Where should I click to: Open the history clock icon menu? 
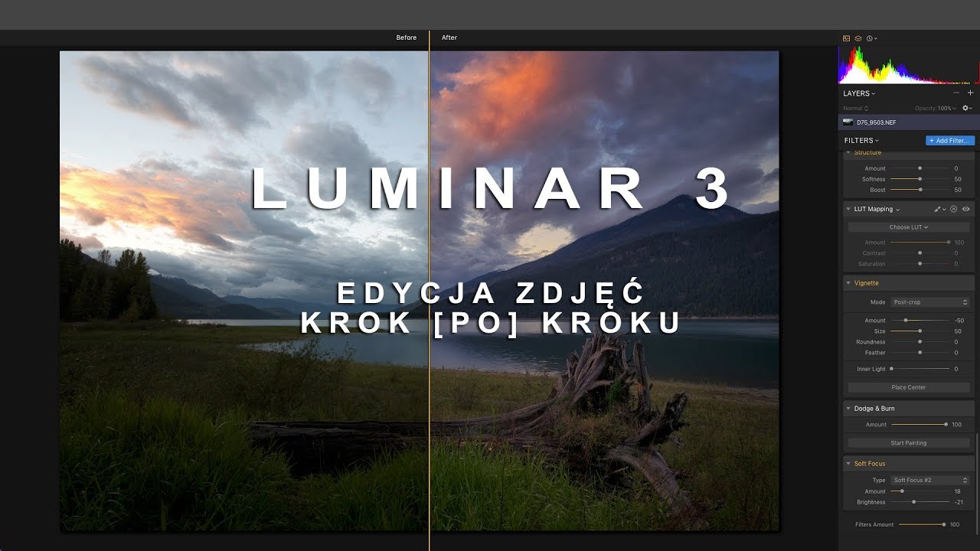point(871,38)
